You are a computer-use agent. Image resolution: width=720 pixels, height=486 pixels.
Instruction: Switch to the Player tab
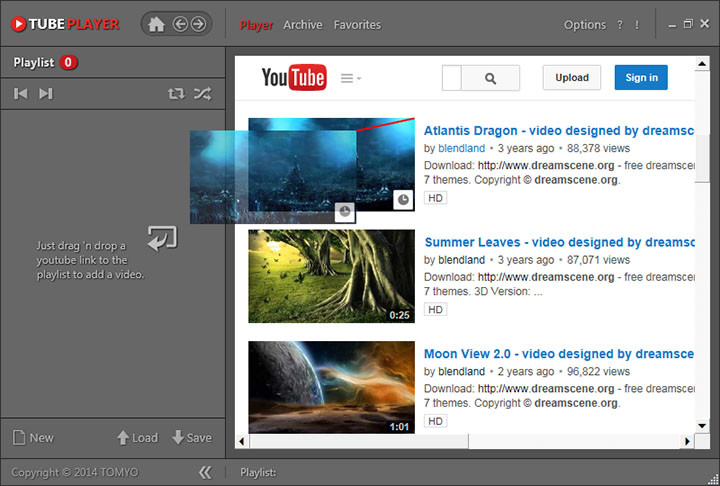pyautogui.click(x=256, y=25)
